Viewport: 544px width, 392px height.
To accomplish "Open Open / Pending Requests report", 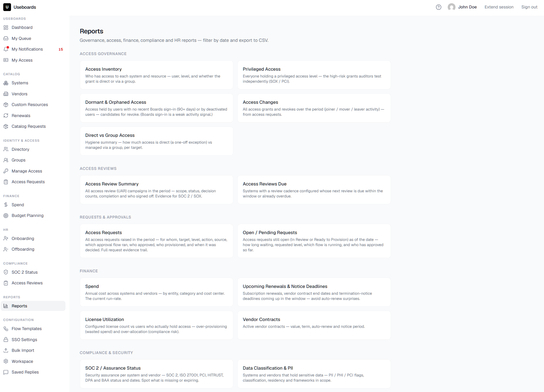I will click(x=314, y=241).
